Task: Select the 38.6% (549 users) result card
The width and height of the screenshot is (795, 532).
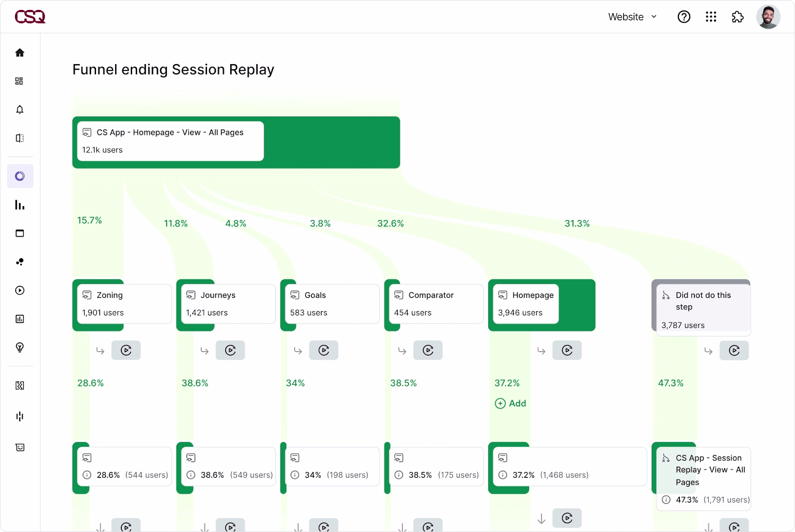Action: click(x=229, y=467)
